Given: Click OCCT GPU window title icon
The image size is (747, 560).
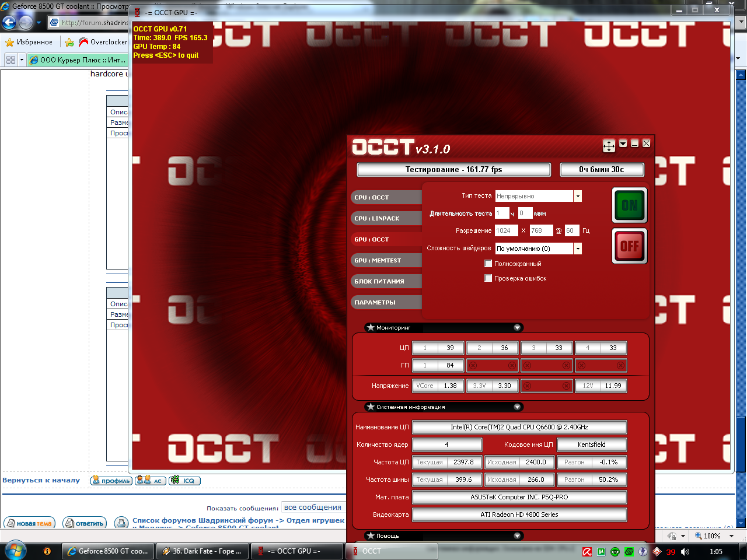Looking at the screenshot, I should click(137, 12).
